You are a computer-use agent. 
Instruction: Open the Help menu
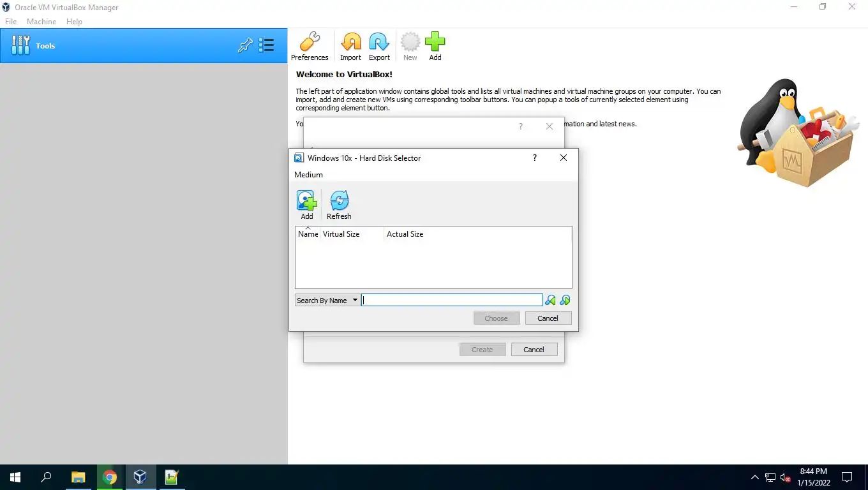coord(74,21)
